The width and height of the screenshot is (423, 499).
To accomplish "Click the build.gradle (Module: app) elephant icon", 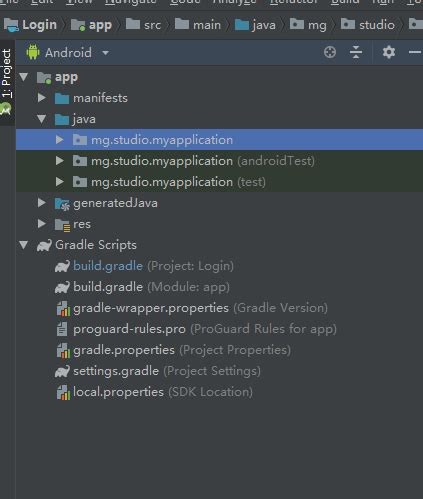I will 62,287.
